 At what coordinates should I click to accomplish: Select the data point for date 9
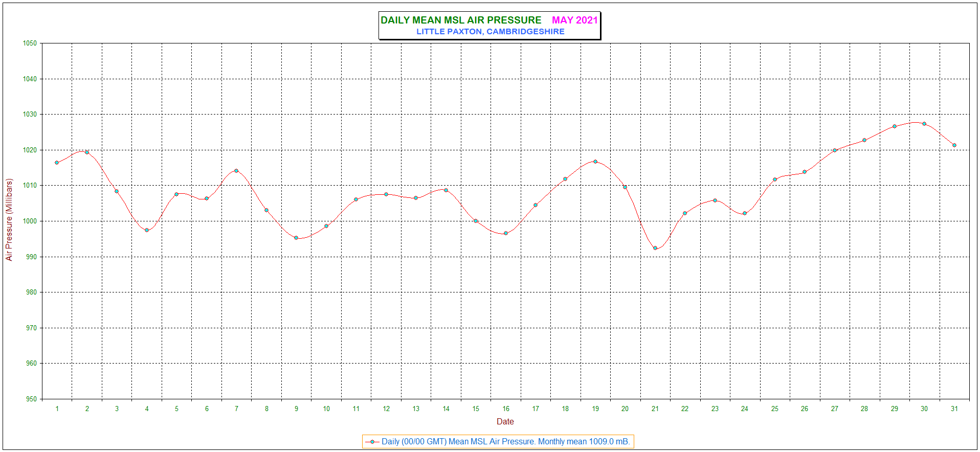pyautogui.click(x=296, y=238)
